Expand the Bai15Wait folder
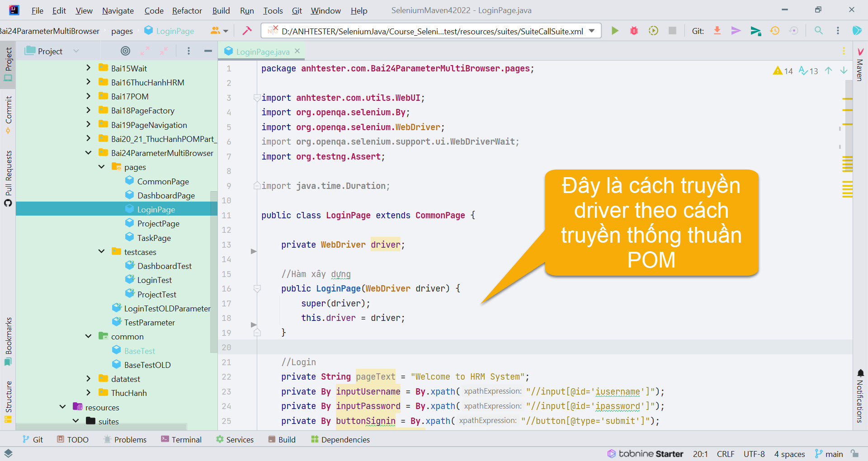This screenshot has width=868, height=461. [x=88, y=68]
